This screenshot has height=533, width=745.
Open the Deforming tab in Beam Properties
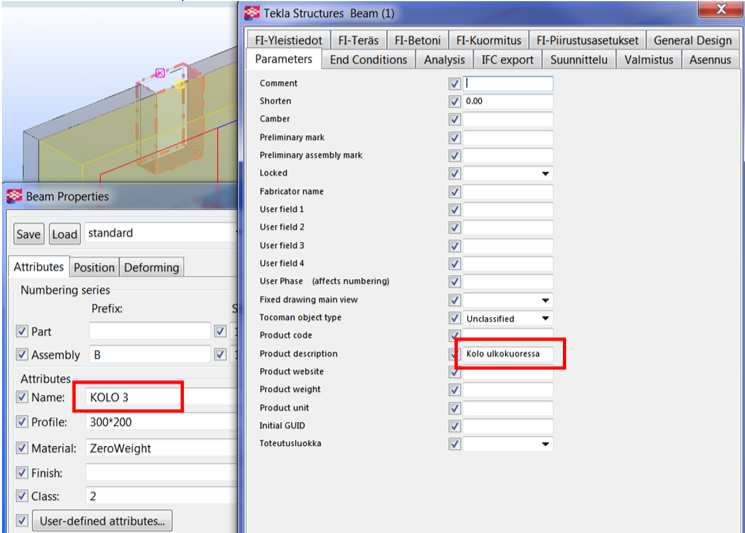(x=151, y=267)
